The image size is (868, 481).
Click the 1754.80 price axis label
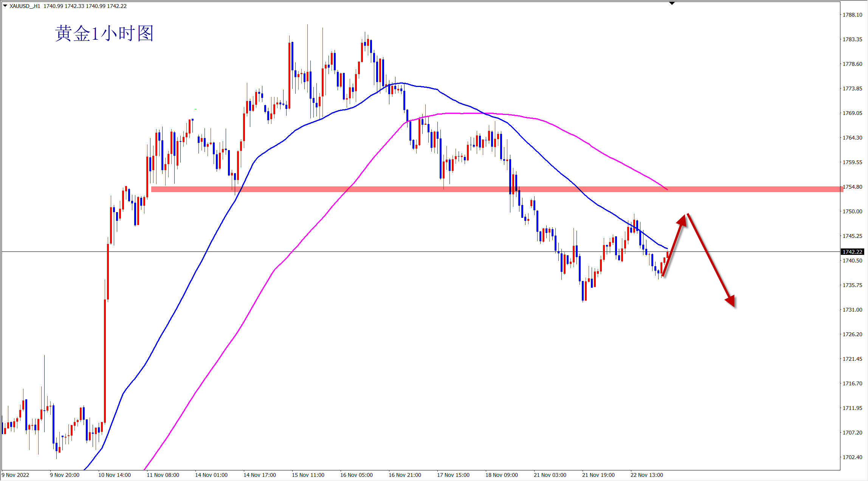point(852,187)
